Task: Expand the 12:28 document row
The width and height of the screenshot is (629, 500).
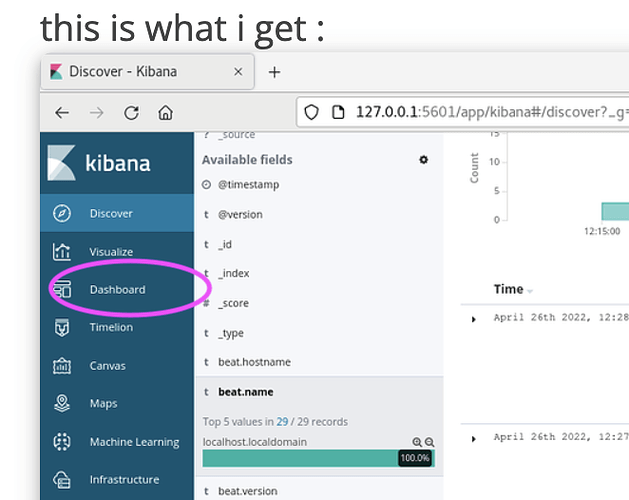Action: tap(473, 319)
